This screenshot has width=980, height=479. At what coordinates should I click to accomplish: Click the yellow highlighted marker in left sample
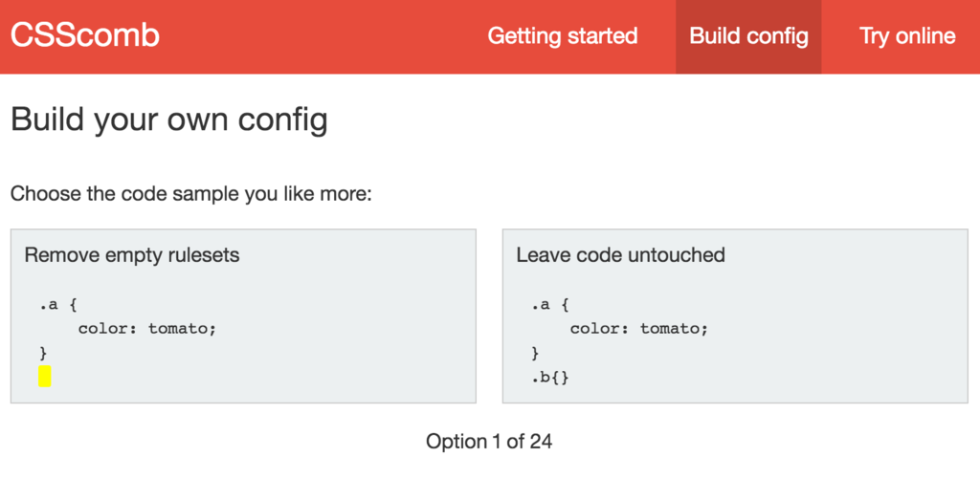pyautogui.click(x=44, y=377)
